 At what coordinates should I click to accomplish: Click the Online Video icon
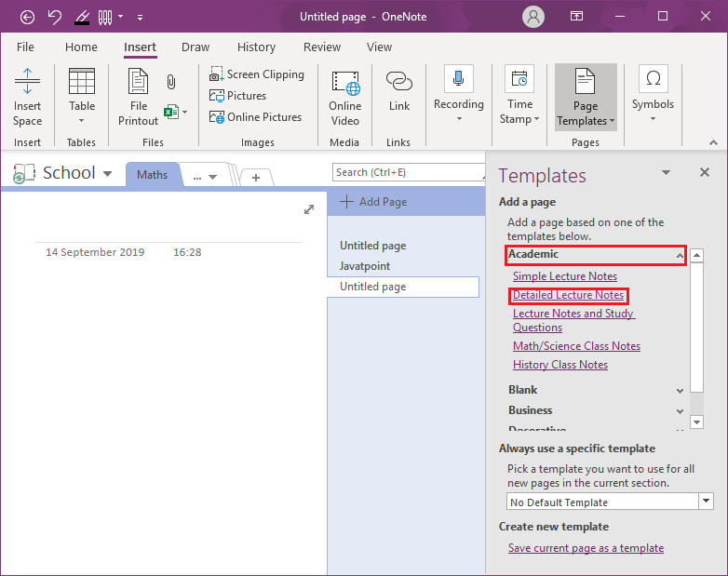(x=346, y=82)
